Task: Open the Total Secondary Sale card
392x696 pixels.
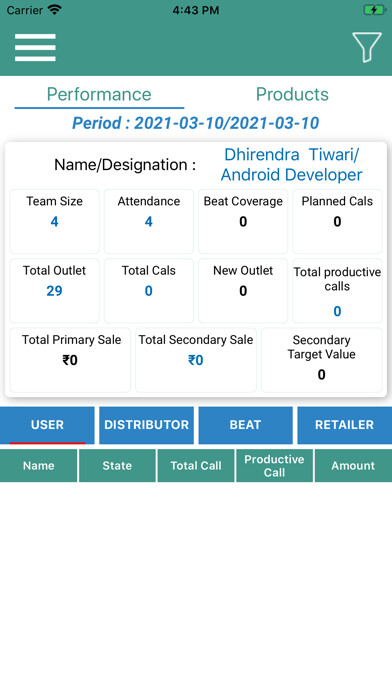Action: [196, 360]
